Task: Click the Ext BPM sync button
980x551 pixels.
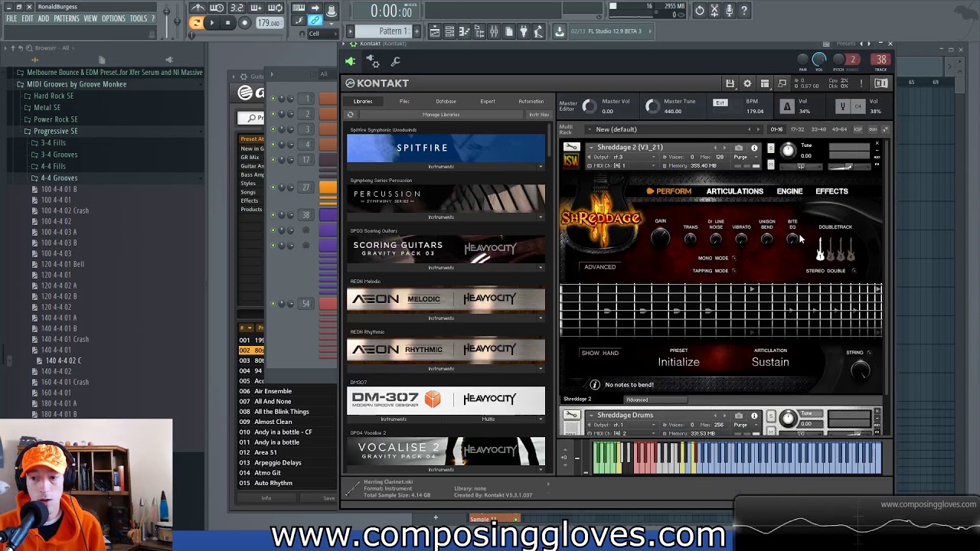Action: pyautogui.click(x=720, y=103)
